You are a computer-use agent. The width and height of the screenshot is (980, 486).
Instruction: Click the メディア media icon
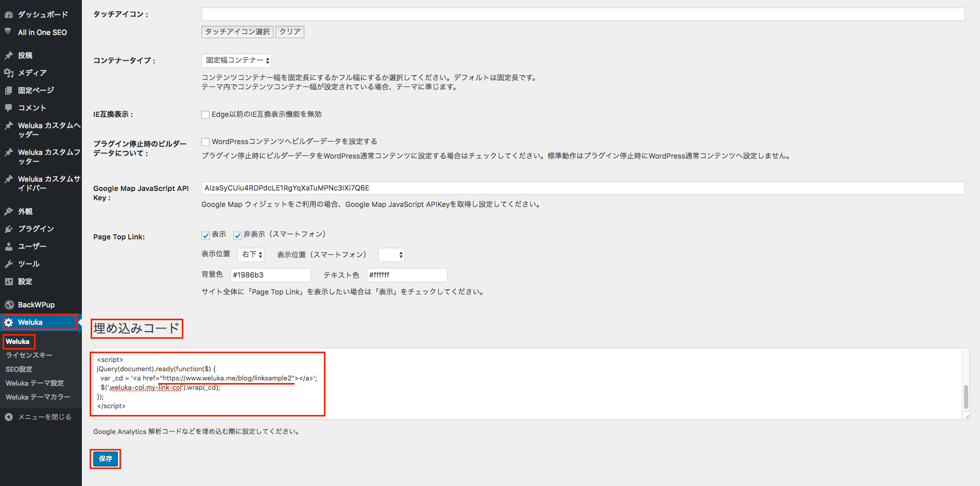click(9, 73)
